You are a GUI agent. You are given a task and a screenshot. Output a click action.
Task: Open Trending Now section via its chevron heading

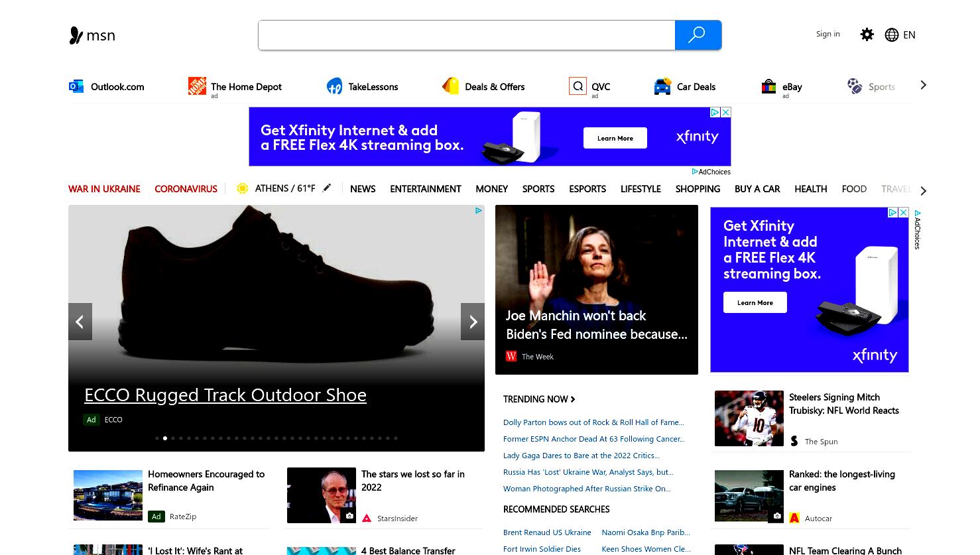pyautogui.click(x=539, y=399)
